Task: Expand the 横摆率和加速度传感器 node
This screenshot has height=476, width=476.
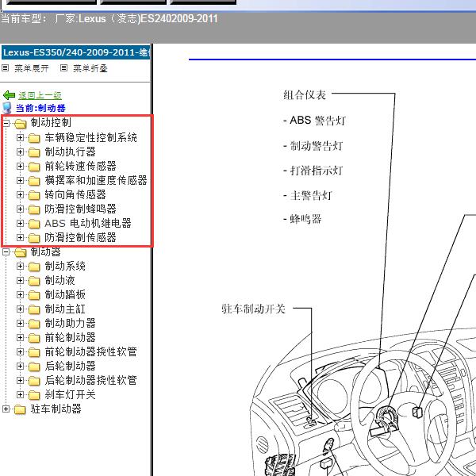Action: coord(20,180)
